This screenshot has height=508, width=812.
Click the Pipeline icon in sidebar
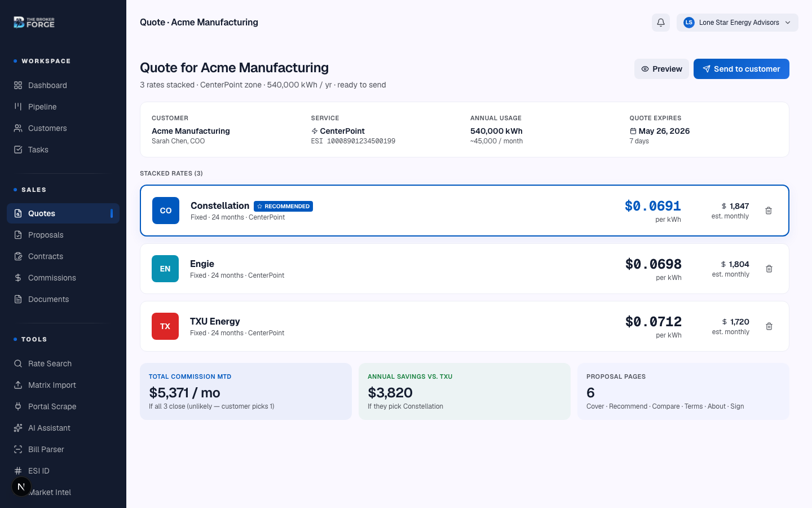coord(18,107)
